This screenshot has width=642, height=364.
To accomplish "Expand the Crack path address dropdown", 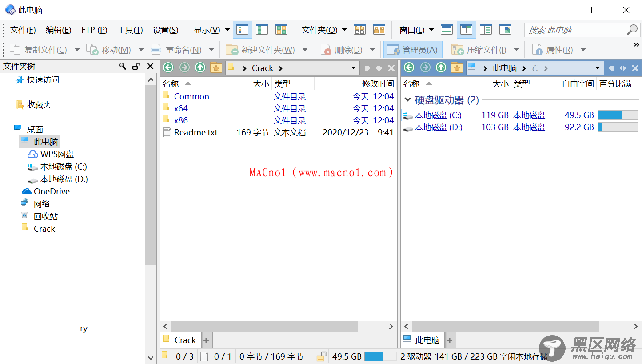I will point(353,68).
